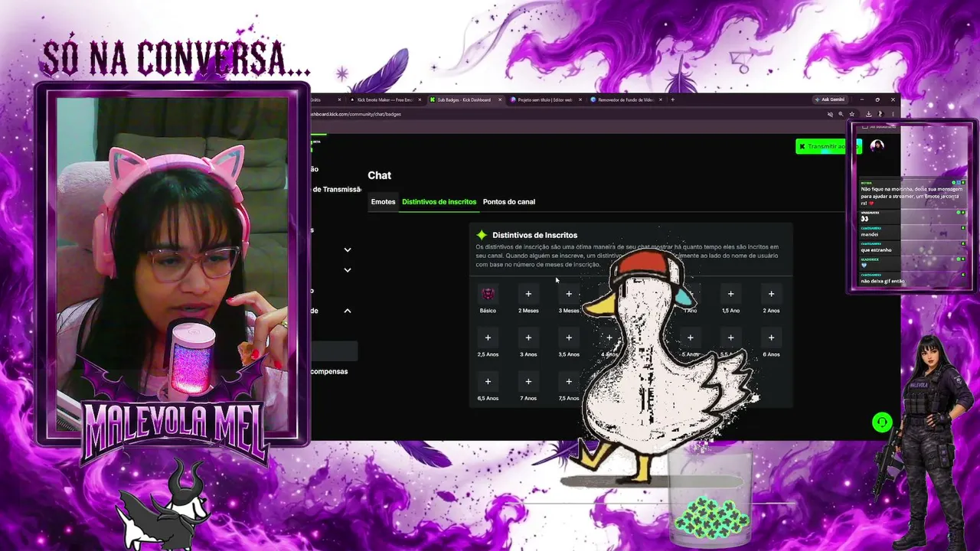This screenshot has height=551, width=980.
Task: Add a badge for 7,5 Anos
Action: (569, 381)
